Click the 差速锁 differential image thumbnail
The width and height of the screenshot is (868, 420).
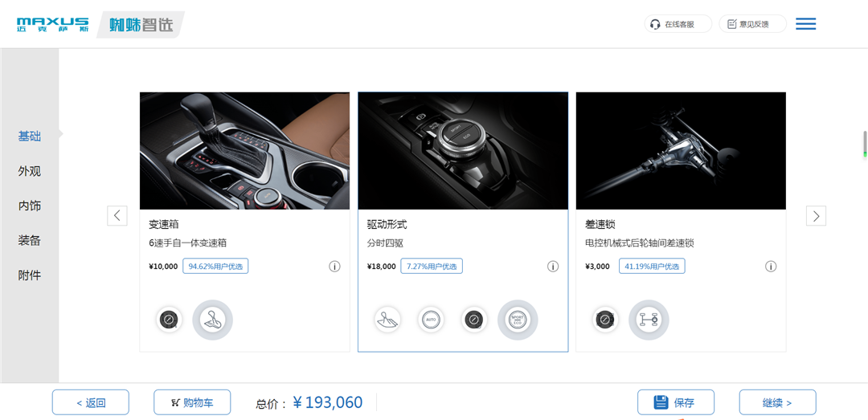[681, 150]
